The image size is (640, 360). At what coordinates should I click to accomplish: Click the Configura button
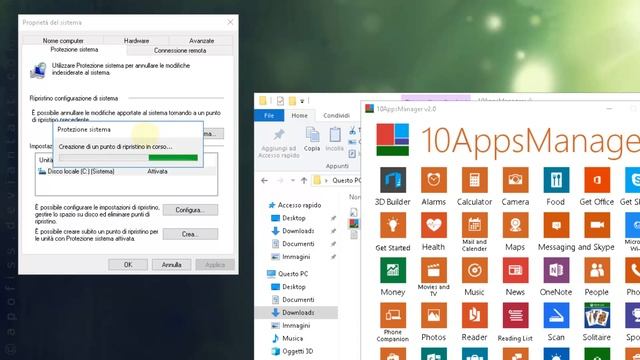pyautogui.click(x=190, y=210)
